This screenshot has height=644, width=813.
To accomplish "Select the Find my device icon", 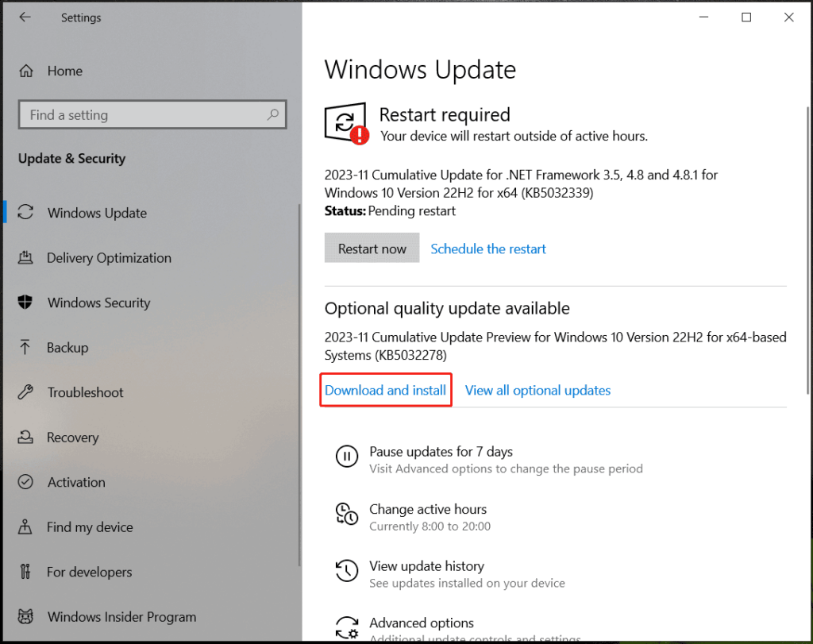I will [x=24, y=526].
